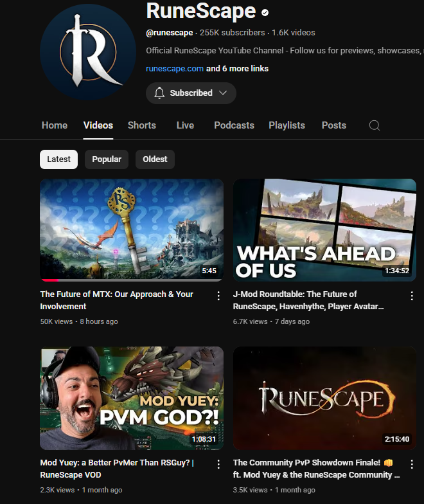
Task: Open the Posts tab
Action: tap(334, 125)
